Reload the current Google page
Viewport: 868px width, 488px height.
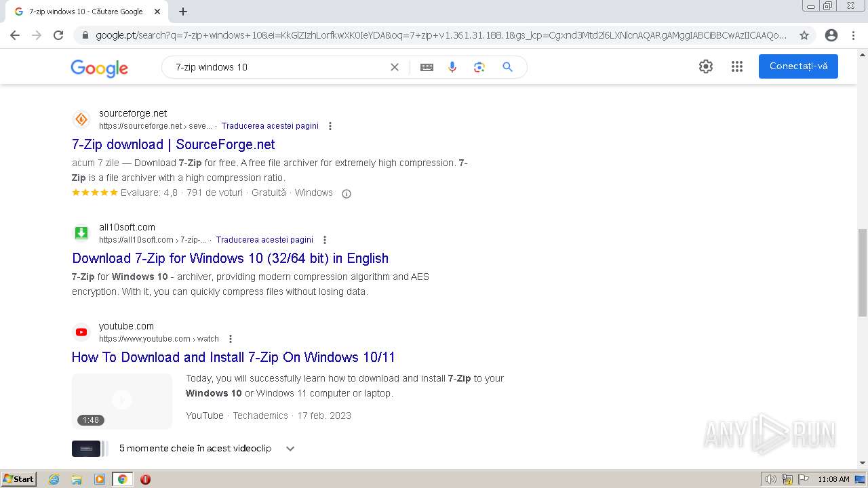tap(58, 35)
